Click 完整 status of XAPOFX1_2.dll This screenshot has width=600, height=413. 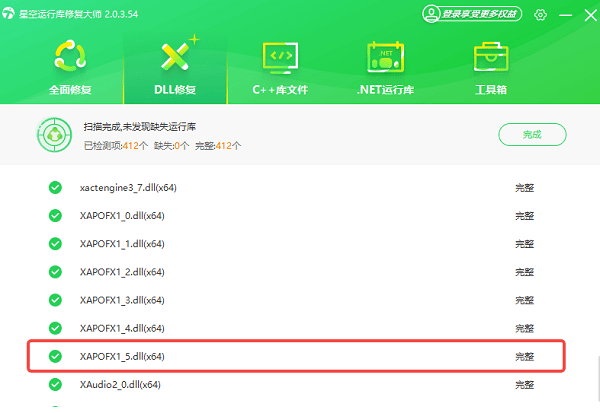524,272
